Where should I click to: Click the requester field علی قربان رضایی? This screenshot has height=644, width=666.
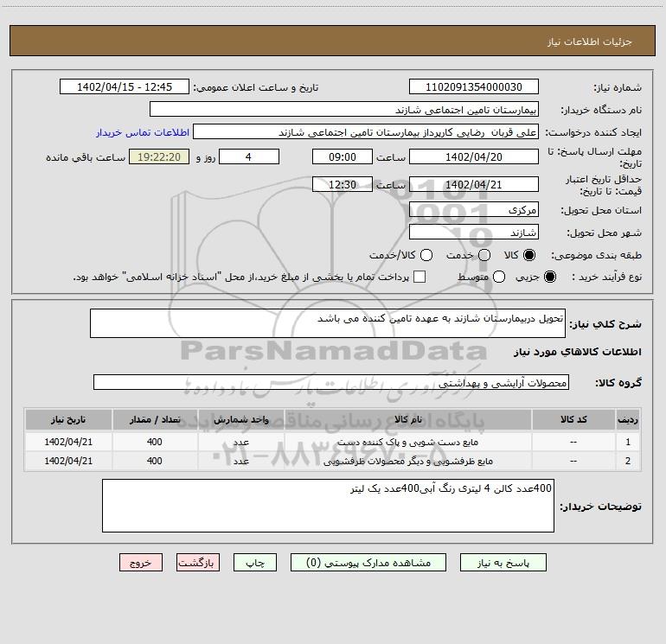366,132
